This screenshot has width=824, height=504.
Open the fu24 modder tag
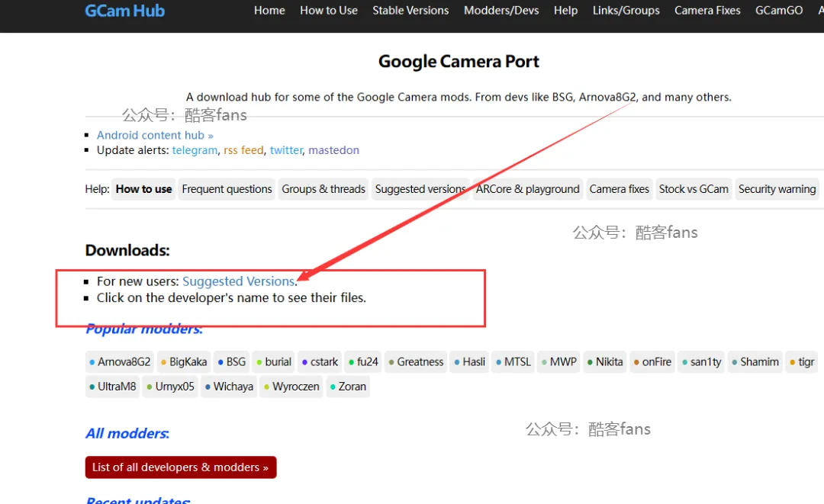(x=363, y=361)
